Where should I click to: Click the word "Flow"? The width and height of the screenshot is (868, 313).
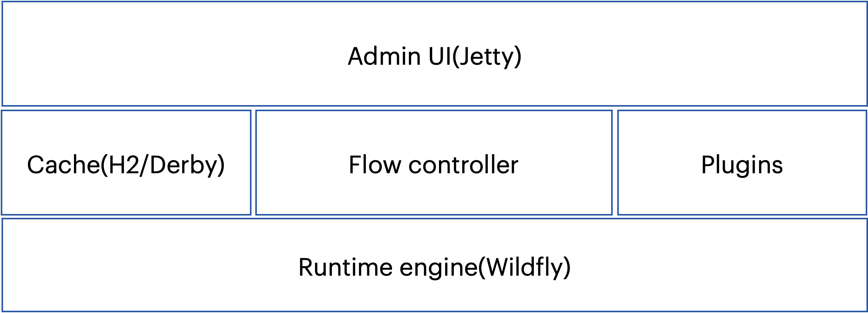375,165
